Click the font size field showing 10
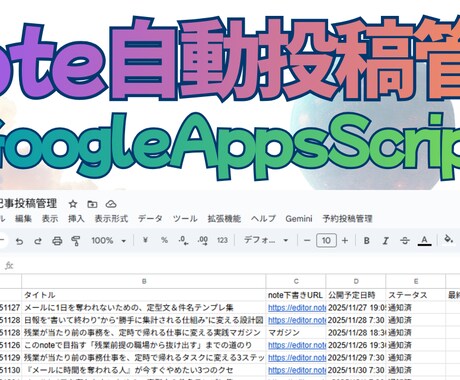The height and width of the screenshot is (380, 460). pyautogui.click(x=326, y=240)
